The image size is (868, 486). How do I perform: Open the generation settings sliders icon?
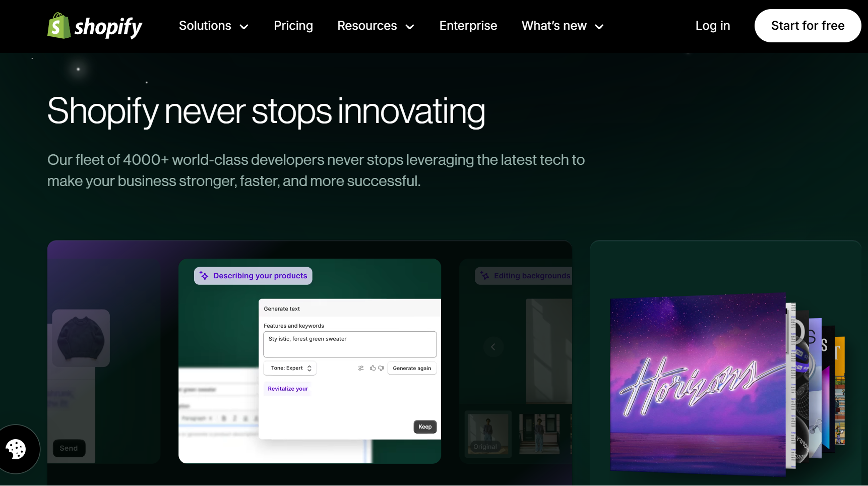coord(361,368)
